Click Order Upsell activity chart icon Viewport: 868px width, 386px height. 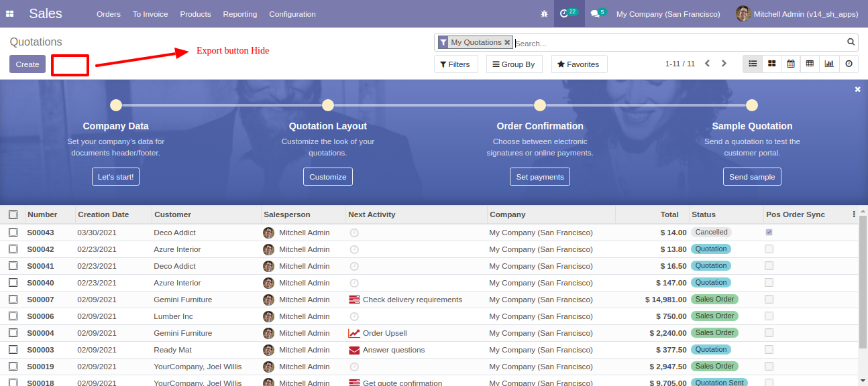tap(354, 333)
